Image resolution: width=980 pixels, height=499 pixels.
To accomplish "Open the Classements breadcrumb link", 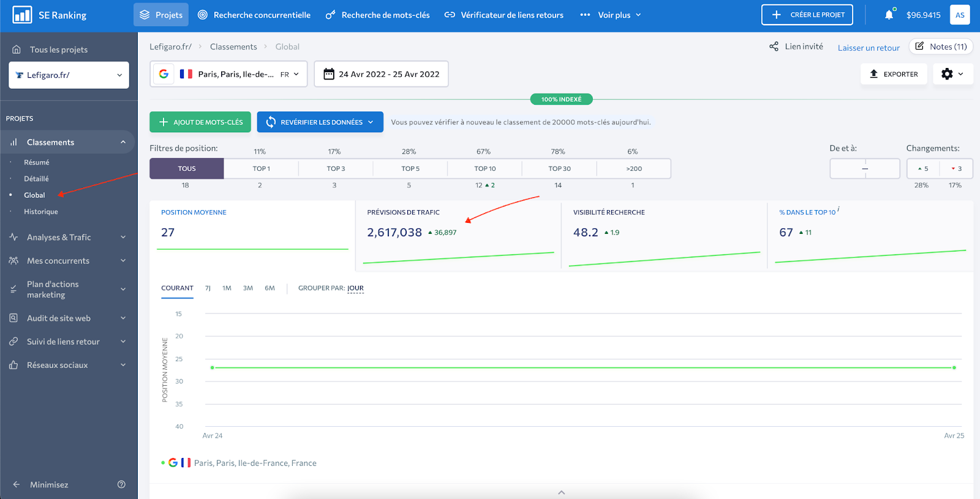I will [x=233, y=47].
